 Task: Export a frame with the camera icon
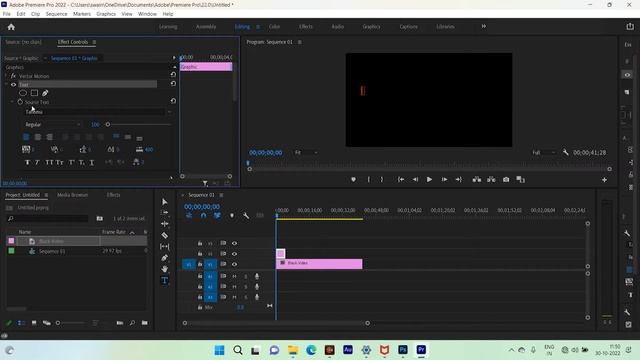pyautogui.click(x=506, y=180)
